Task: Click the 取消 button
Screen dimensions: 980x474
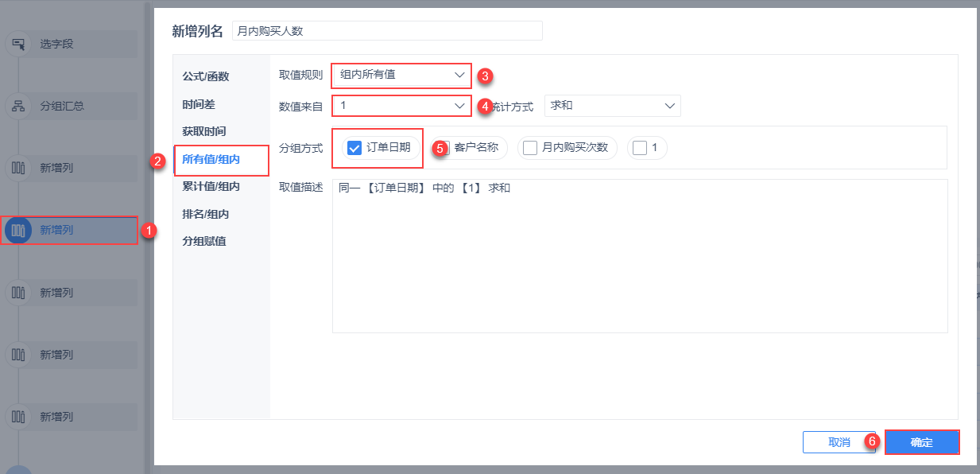Action: (839, 442)
